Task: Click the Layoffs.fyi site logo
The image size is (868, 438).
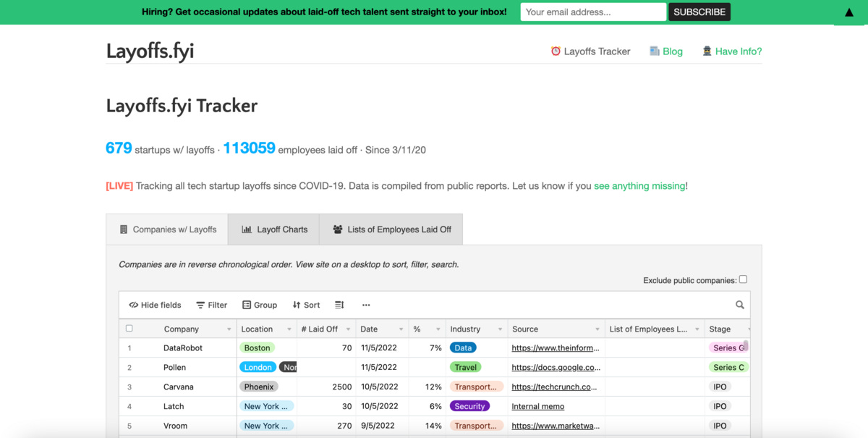Action: pos(150,51)
